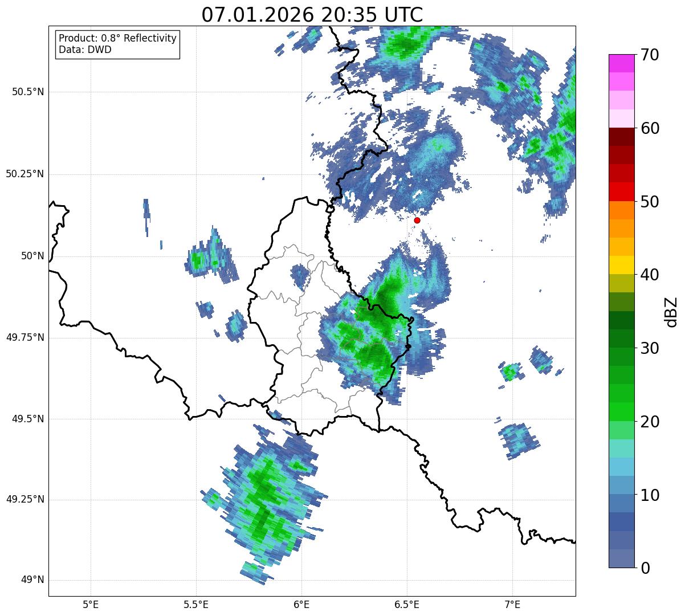Click the 6.5°E longitude label
The width and height of the screenshot is (685, 616).
click(x=407, y=604)
